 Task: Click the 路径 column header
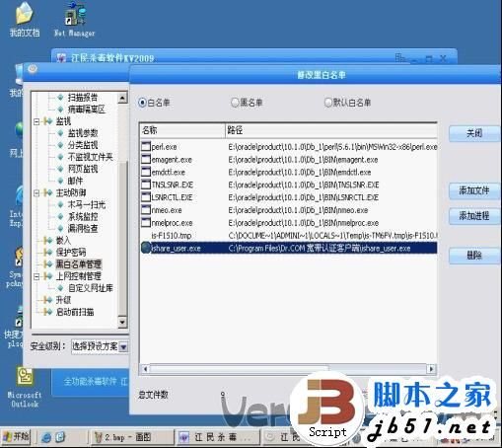point(331,130)
